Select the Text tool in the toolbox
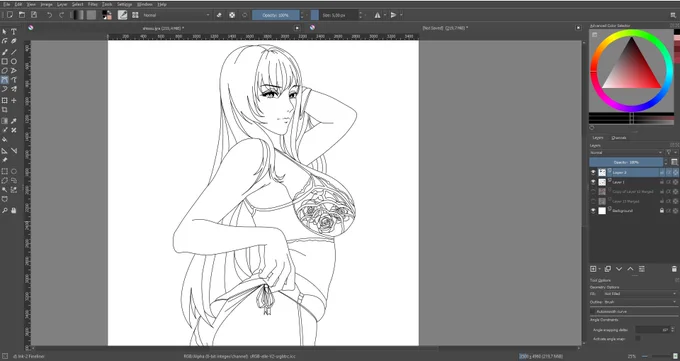Screen dimensions: 680x361 coord(14,31)
